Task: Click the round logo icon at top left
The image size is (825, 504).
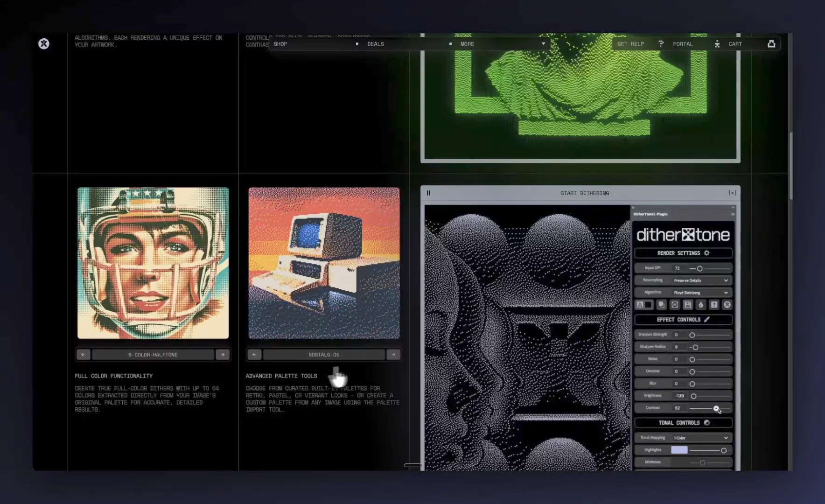Action: click(44, 44)
